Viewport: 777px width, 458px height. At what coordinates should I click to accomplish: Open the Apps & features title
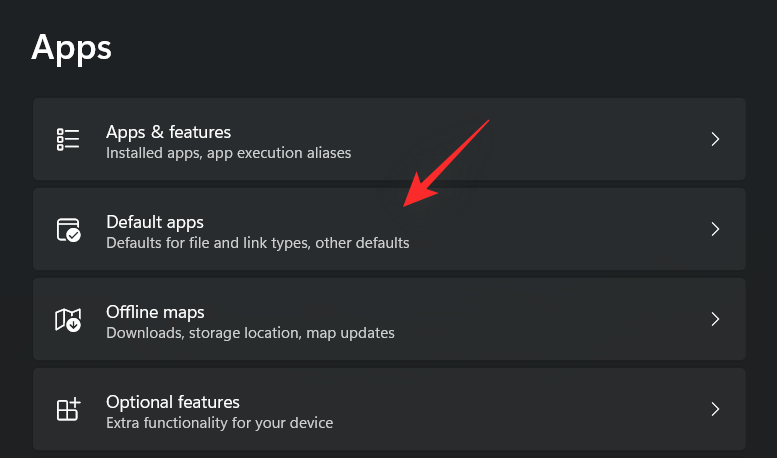tap(168, 132)
